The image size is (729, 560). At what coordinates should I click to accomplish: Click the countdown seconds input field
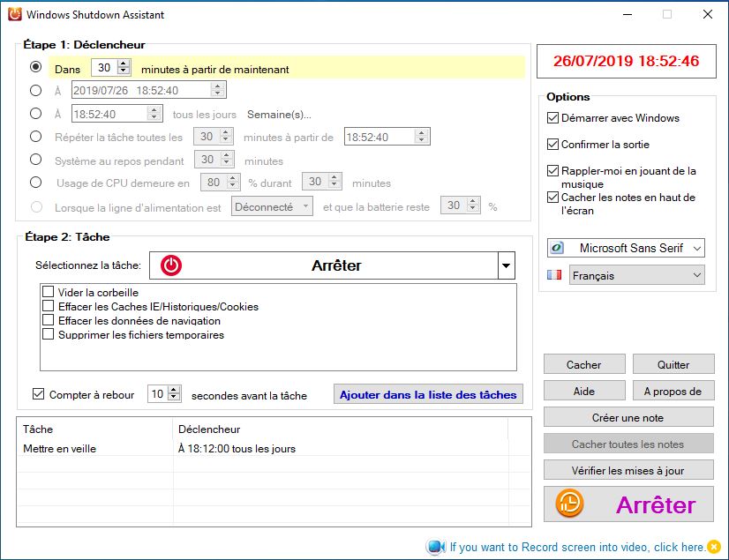coord(157,394)
